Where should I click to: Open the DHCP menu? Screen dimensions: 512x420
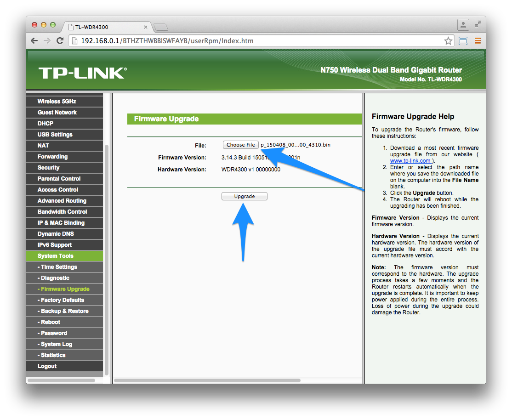65,124
